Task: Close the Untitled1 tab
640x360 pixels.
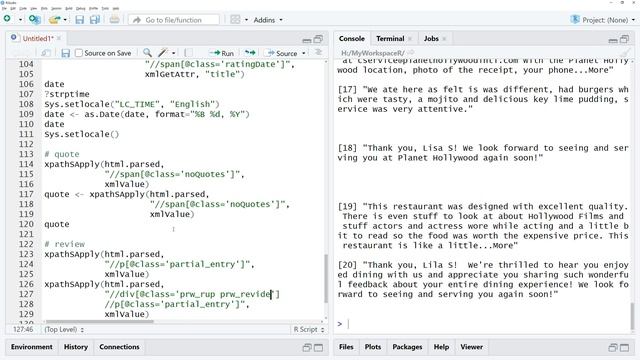Action: pos(59,38)
